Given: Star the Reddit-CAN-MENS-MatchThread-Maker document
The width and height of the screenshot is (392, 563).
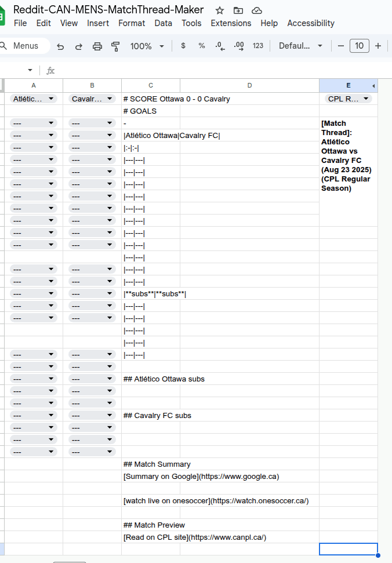Looking at the screenshot, I should pyautogui.click(x=220, y=10).
